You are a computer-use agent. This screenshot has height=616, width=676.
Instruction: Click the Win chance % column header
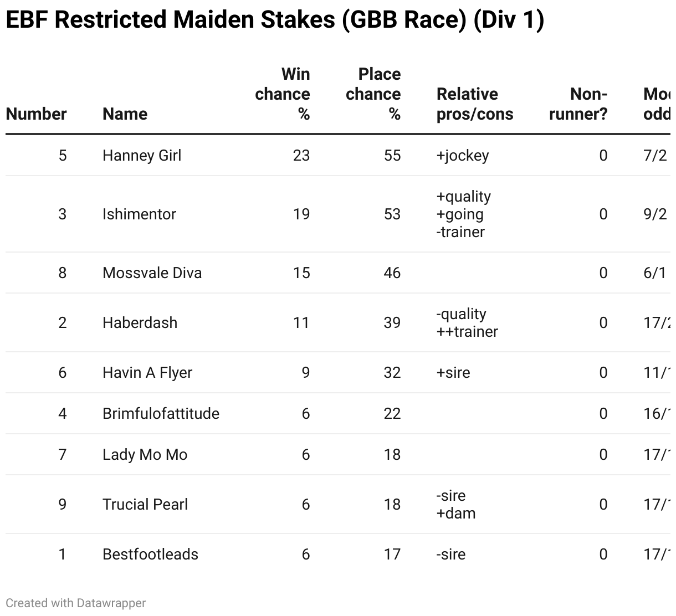(283, 94)
